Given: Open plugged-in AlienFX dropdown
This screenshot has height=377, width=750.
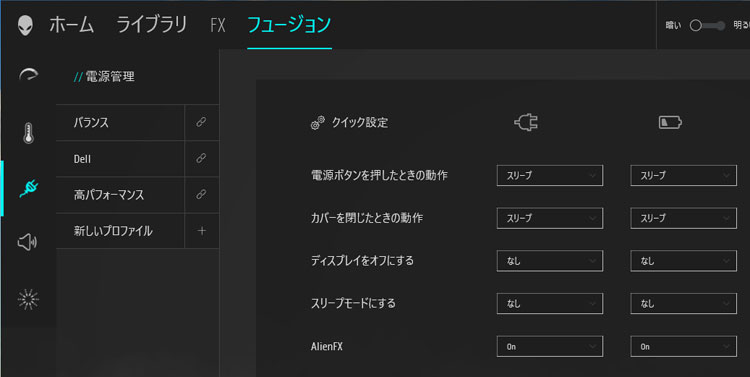Looking at the screenshot, I should [x=550, y=346].
